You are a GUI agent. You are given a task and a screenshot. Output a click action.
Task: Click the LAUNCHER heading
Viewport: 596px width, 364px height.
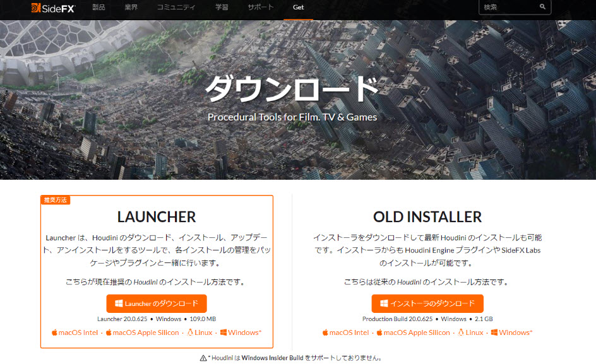pos(157,217)
